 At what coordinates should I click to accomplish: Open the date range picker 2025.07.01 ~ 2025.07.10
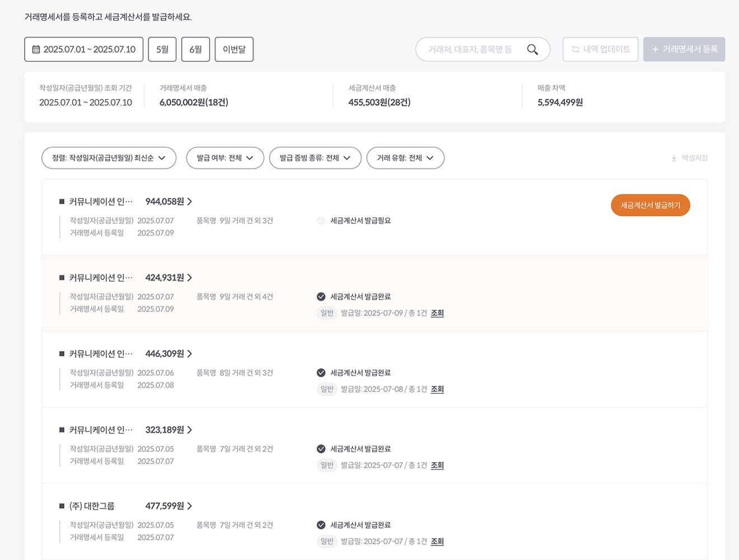83,49
